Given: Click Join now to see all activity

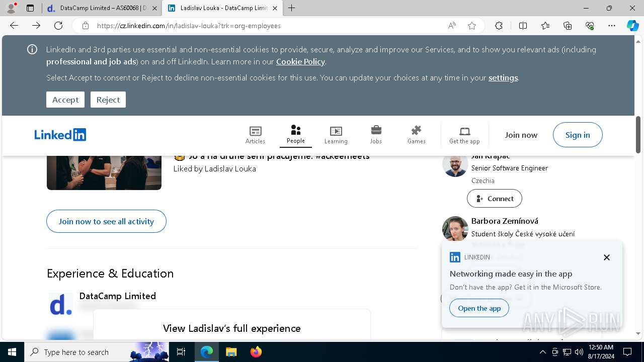Looking at the screenshot, I should (106, 221).
